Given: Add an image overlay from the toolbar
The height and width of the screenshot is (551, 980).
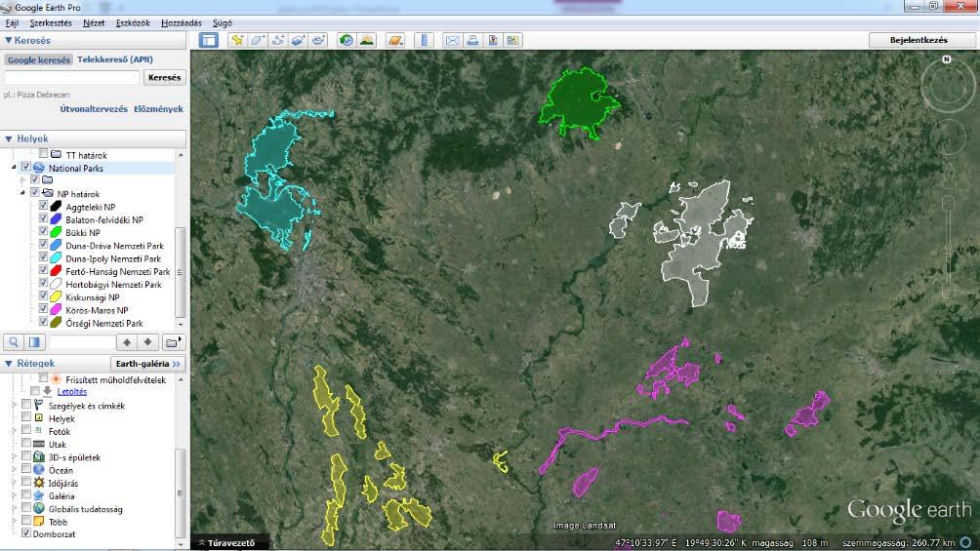Looking at the screenshot, I should coord(298,40).
